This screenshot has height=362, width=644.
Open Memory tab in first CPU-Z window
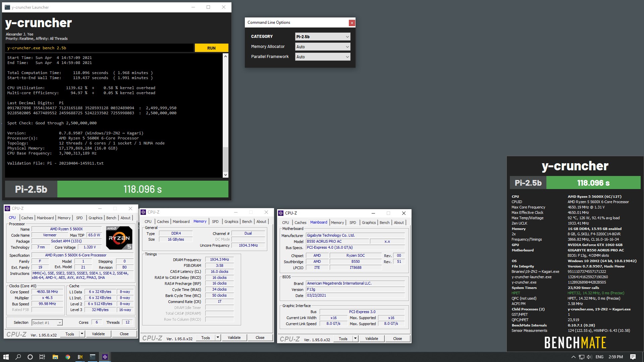tap(64, 218)
